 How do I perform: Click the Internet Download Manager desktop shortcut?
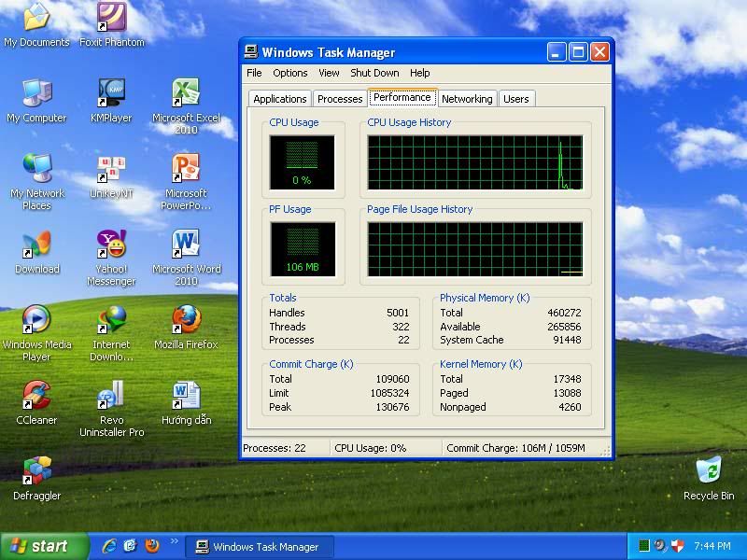pos(111,333)
